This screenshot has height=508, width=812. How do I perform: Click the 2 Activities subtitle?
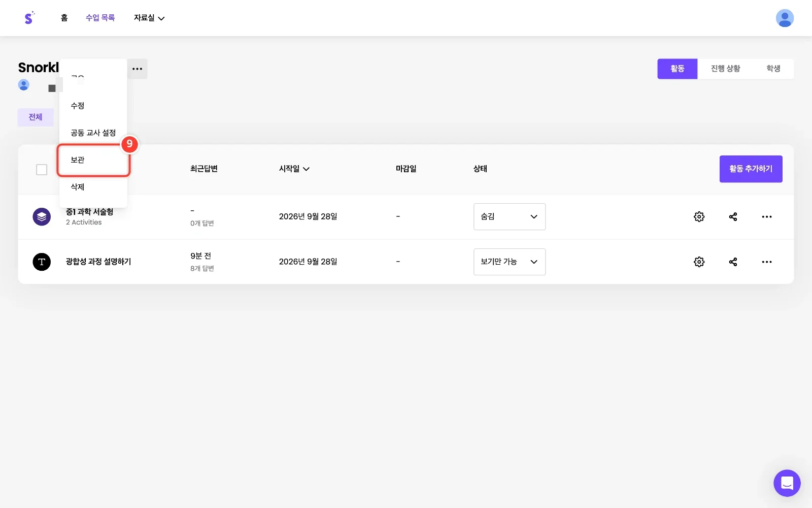(x=84, y=223)
